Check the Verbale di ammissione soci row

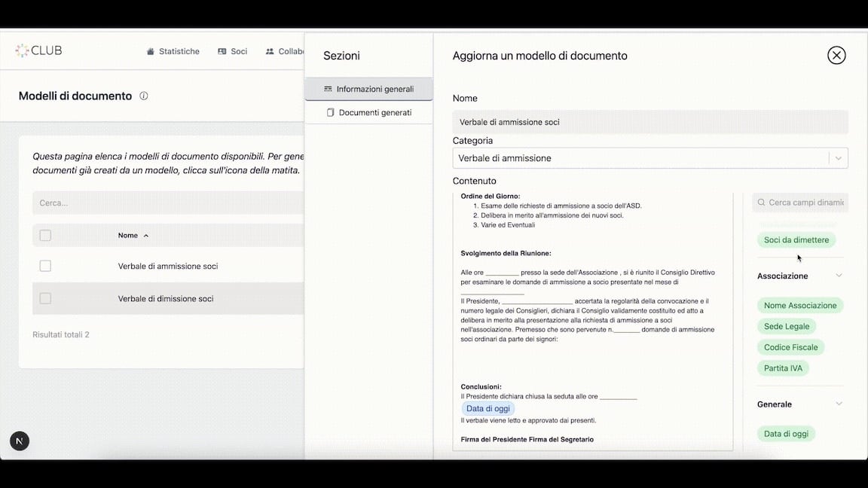click(x=45, y=266)
